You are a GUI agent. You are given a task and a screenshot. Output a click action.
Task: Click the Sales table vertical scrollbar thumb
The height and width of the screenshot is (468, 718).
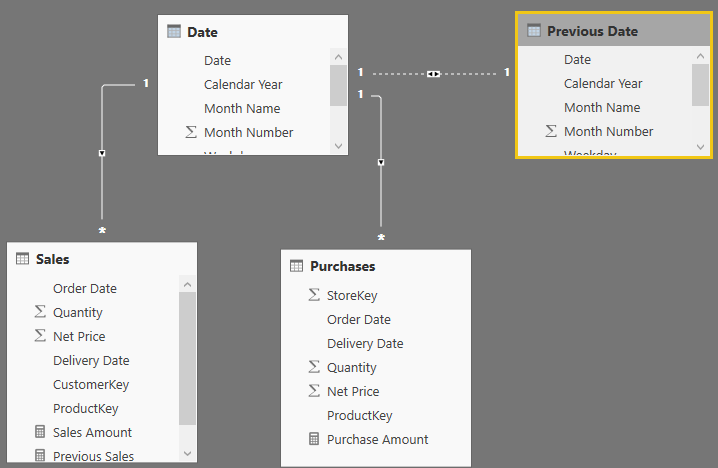click(187, 359)
